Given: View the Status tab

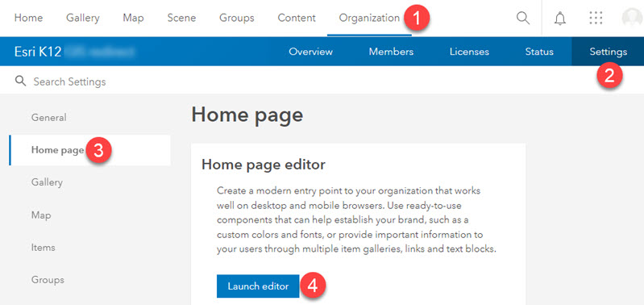Looking at the screenshot, I should point(539,52).
